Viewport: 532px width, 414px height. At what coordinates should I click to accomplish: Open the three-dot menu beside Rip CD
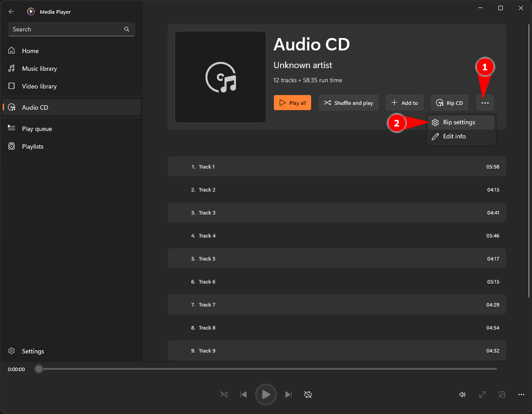point(485,103)
